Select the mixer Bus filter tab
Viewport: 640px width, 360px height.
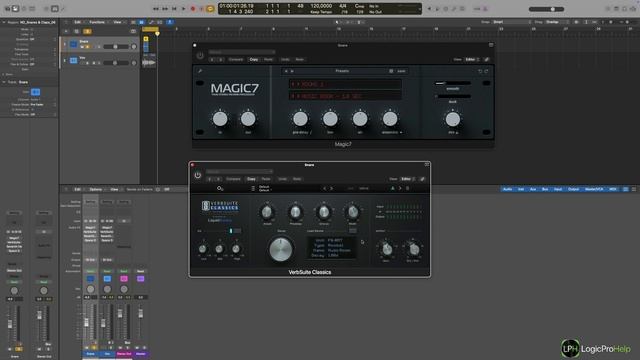pos(545,189)
